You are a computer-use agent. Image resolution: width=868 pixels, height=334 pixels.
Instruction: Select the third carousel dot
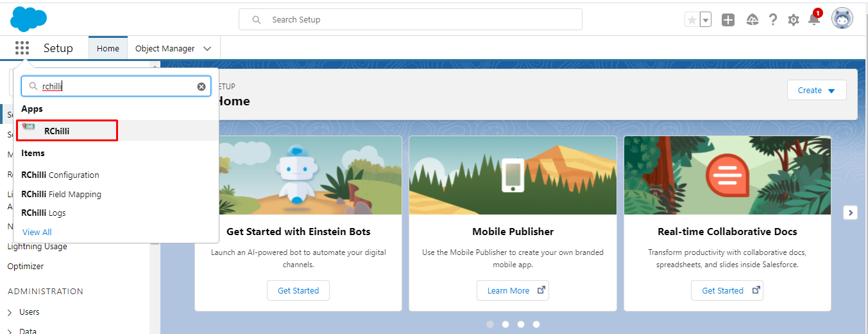pos(521,324)
